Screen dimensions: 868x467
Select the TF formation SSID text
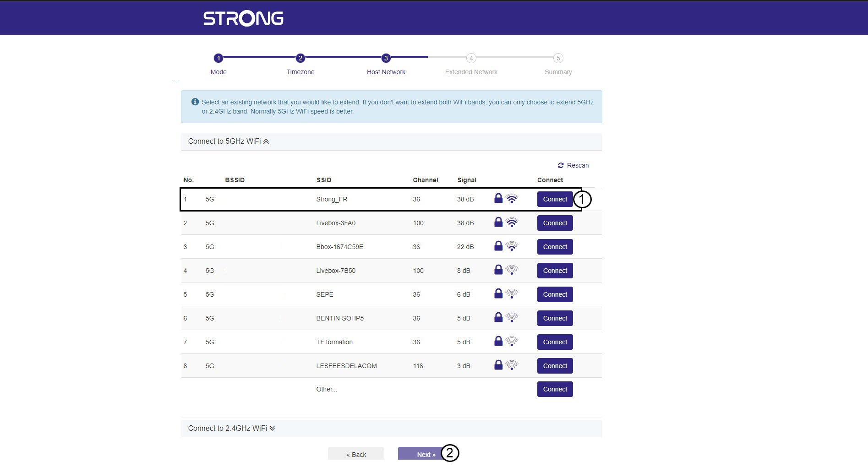334,342
